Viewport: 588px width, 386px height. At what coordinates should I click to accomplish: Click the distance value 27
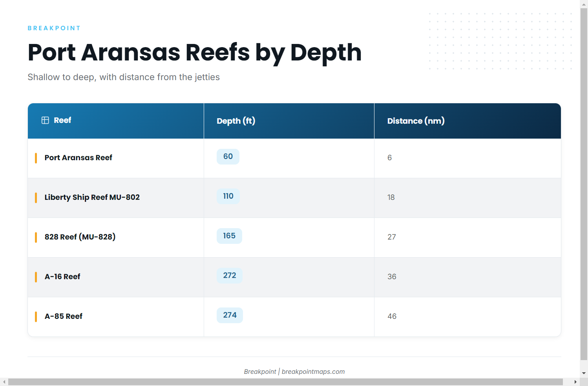tap(392, 237)
